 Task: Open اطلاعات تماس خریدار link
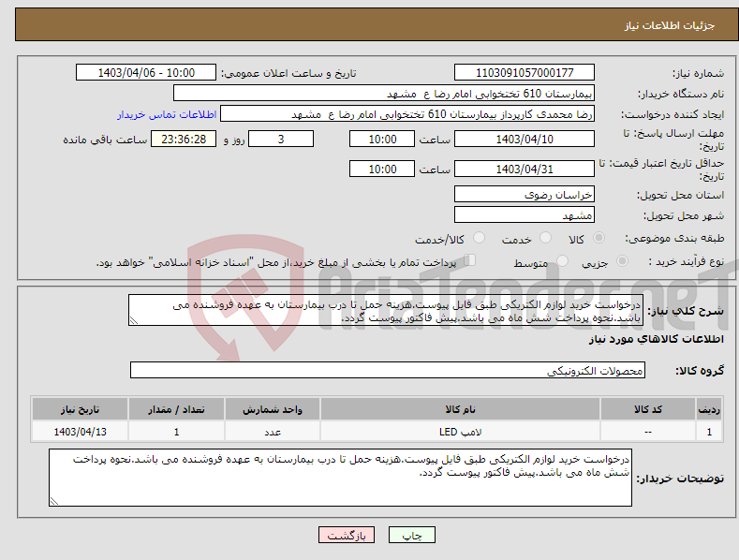pyautogui.click(x=167, y=114)
